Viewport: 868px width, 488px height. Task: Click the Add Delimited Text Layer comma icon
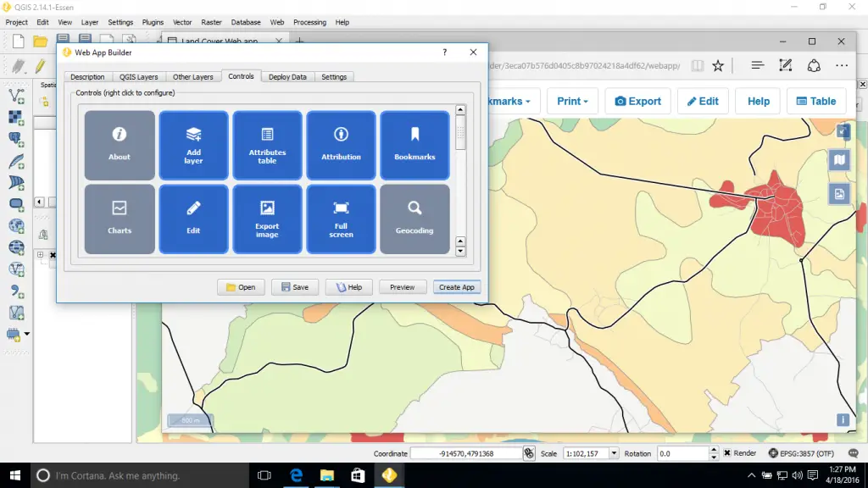17,291
